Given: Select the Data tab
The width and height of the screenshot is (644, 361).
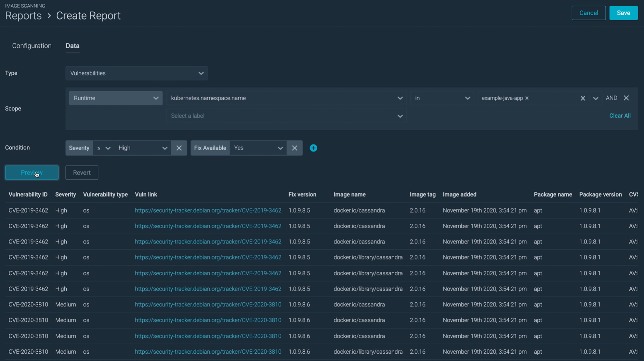Looking at the screenshot, I should pos(72,46).
